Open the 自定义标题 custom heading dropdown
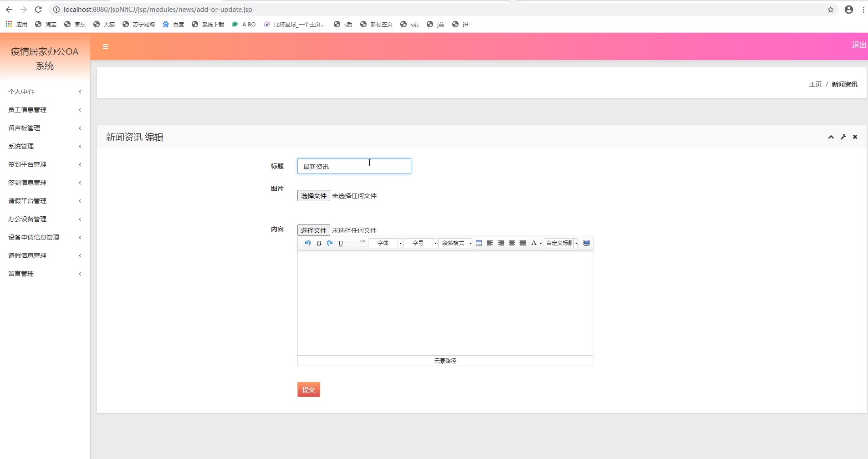This screenshot has height=459, width=868. click(x=562, y=243)
